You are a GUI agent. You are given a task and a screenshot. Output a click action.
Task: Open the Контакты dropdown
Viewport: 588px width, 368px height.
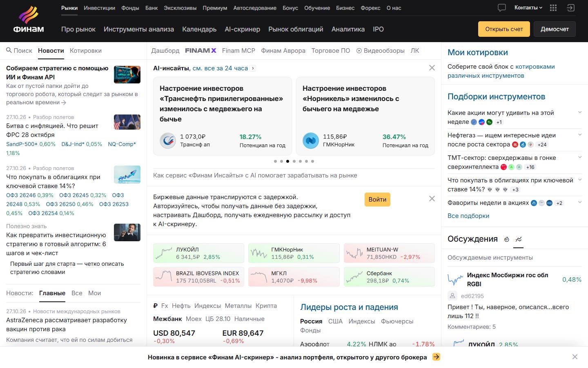(528, 8)
